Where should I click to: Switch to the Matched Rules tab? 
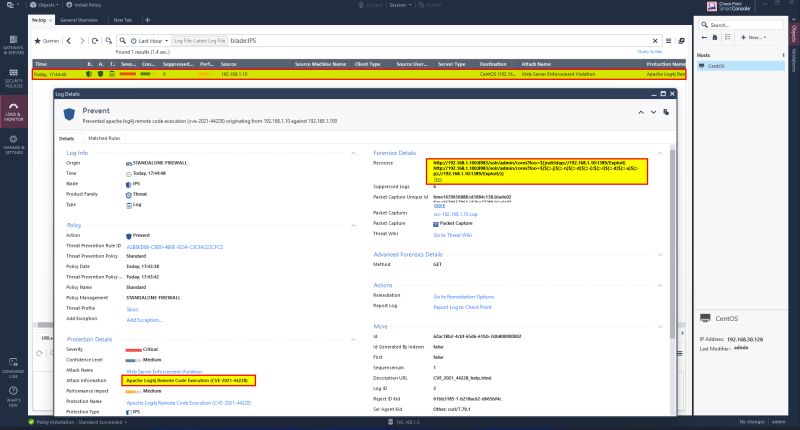(x=104, y=138)
